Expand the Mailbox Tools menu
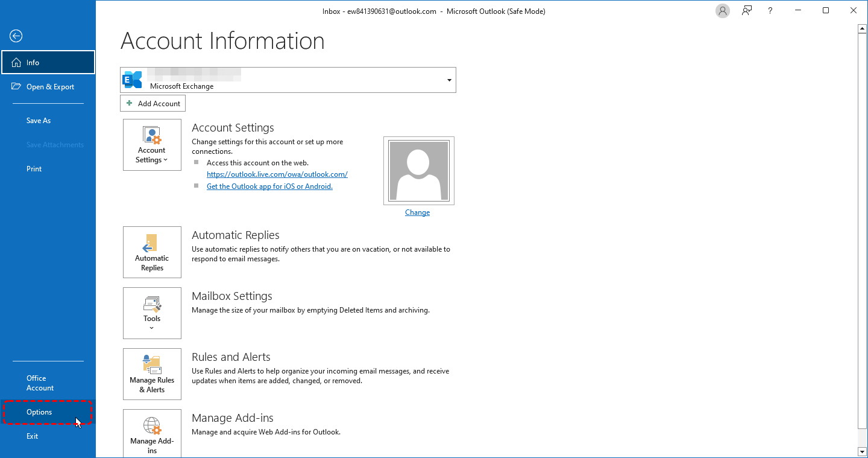The width and height of the screenshot is (868, 458). 152,313
